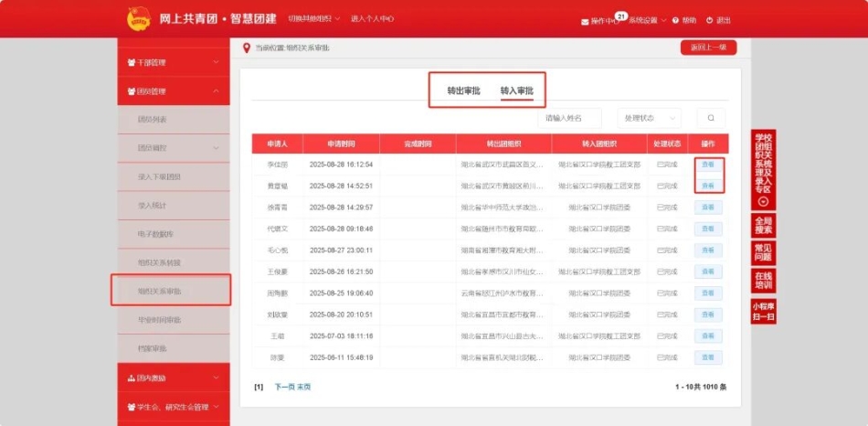Click the 请输入姓名 search field
Screen dimensions: 868x426
pos(569,118)
